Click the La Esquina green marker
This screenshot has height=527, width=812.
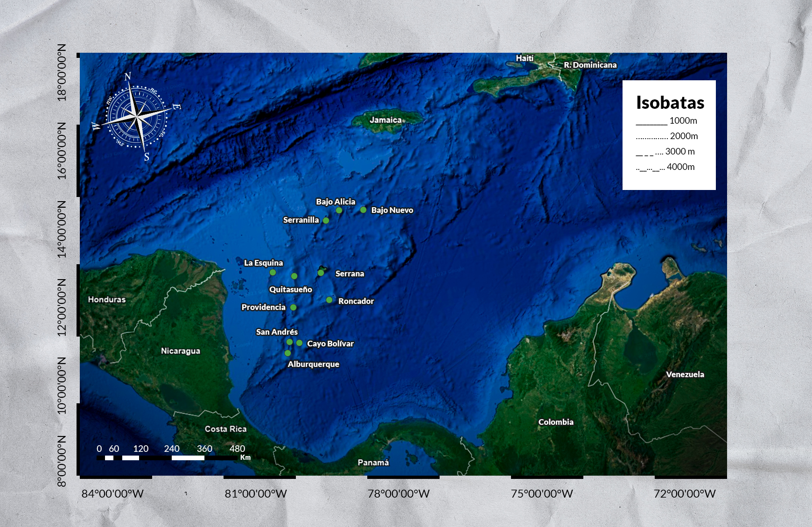tap(273, 273)
